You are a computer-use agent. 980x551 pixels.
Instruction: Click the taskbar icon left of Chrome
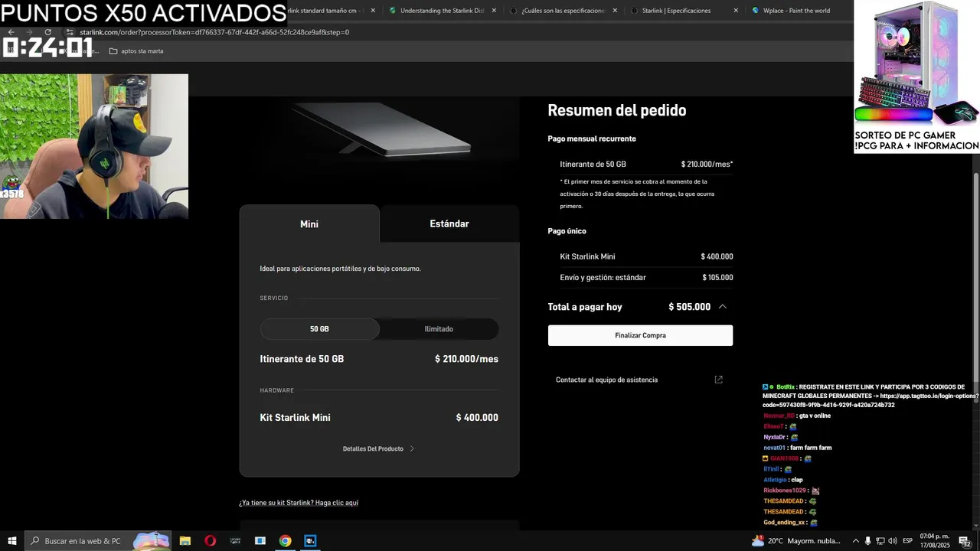(260, 541)
